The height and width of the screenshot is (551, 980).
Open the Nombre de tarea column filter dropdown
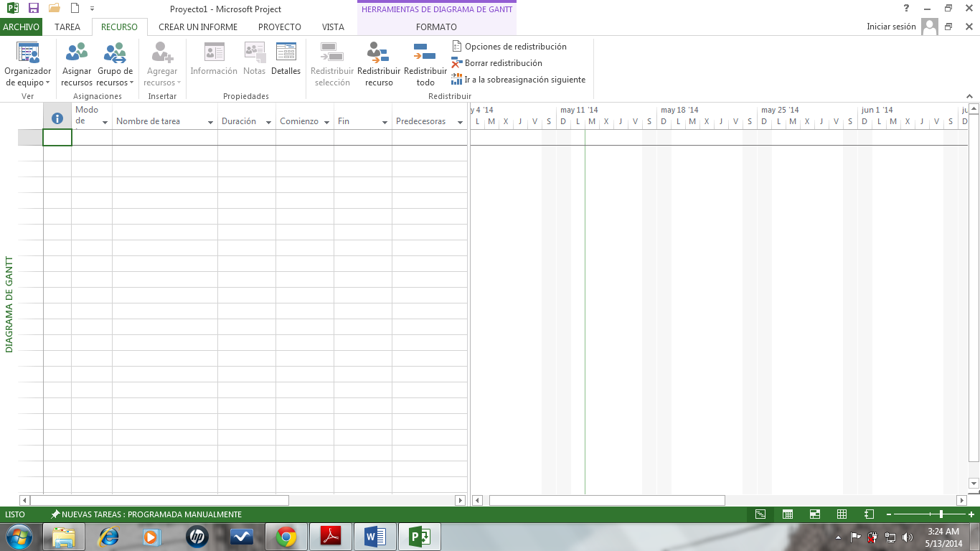210,123
